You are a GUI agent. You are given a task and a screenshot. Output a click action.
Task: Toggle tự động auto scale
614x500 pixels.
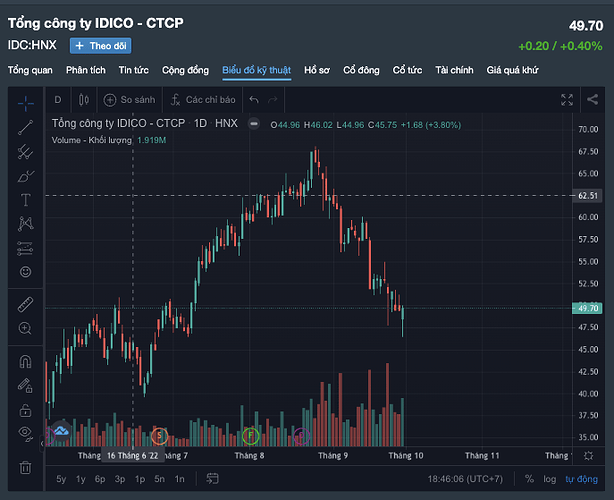coord(581,479)
